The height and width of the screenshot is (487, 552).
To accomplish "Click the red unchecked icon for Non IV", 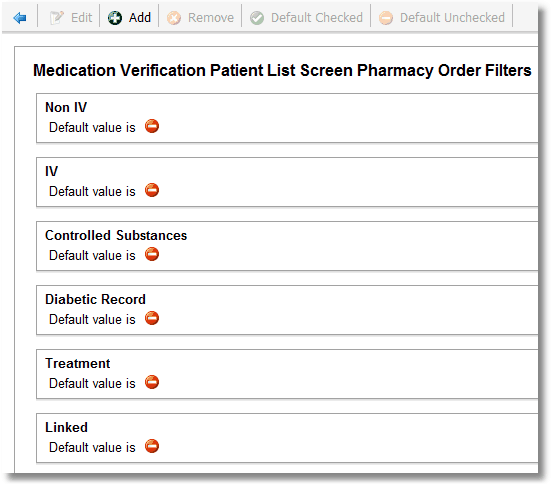I will point(152,126).
